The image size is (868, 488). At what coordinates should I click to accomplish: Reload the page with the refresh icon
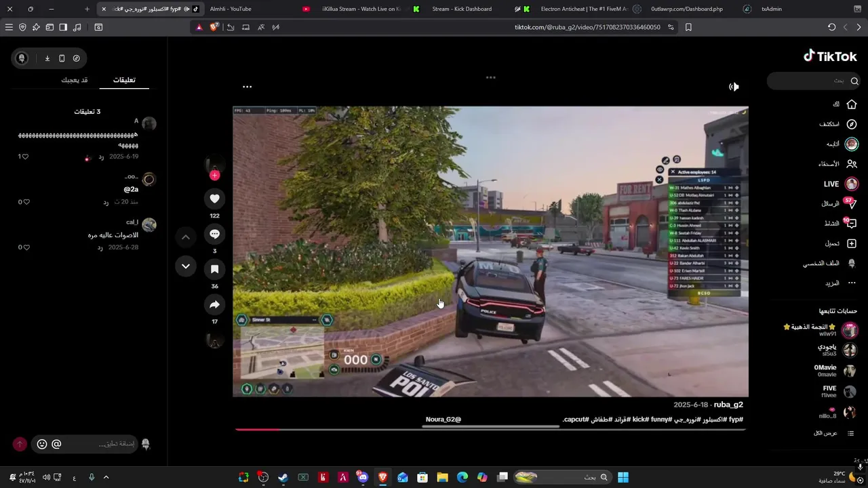[x=832, y=27]
